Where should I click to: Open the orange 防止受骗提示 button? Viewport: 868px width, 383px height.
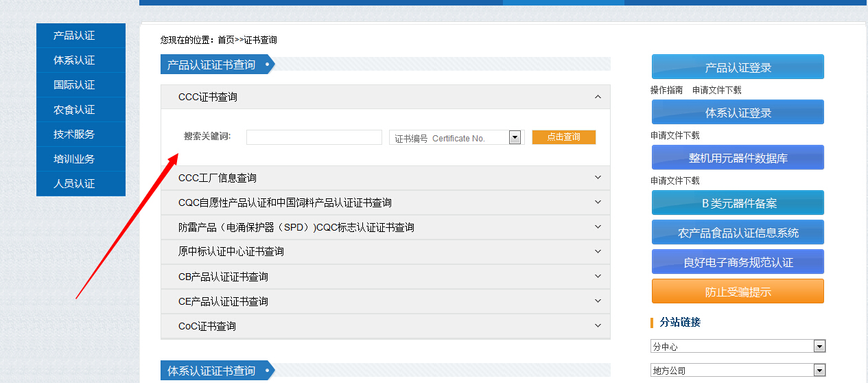tap(738, 292)
